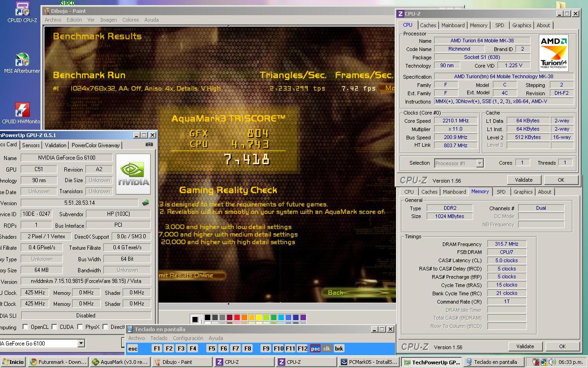This screenshot has height=368, width=588.
Task: Click DRAM Frequency value 315.7 MHz
Action: coord(507,244)
